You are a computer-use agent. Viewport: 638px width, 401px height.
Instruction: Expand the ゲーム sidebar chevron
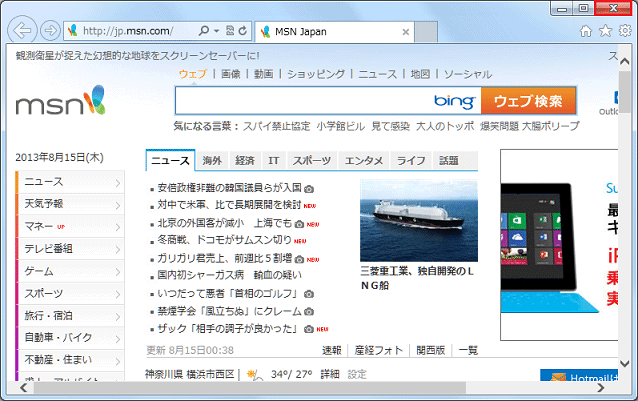pos(118,272)
